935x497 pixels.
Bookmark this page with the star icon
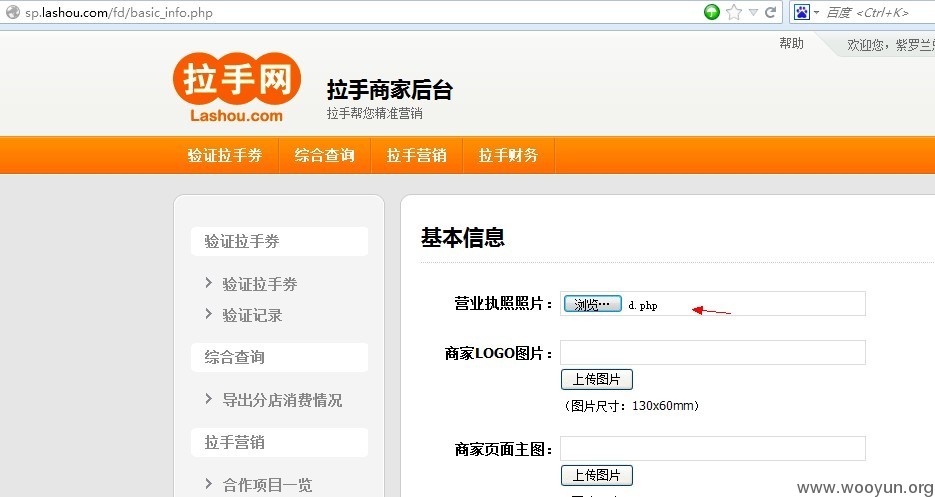coord(734,12)
